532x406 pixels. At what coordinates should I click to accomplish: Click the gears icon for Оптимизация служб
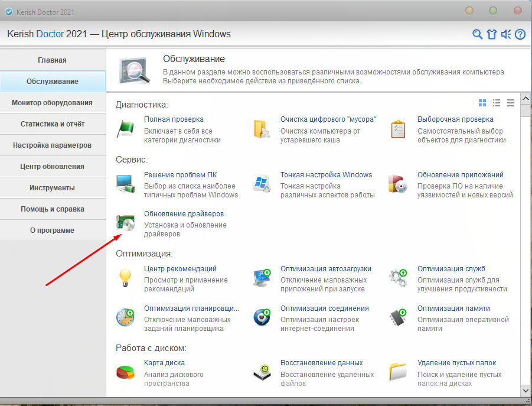coord(398,278)
